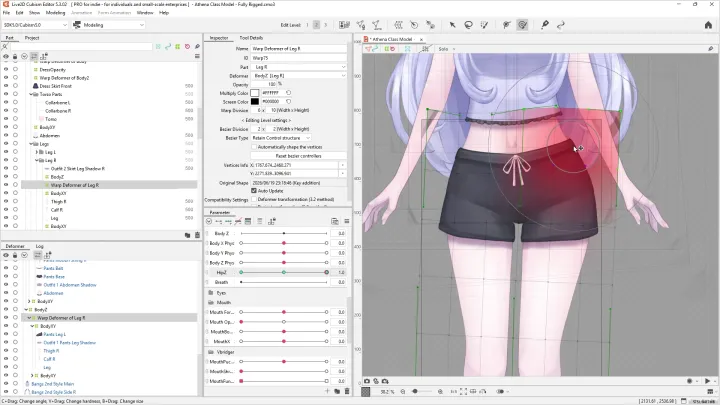Click the zoom-in magnifier below canvas
The image size is (720, 405).
440,392
